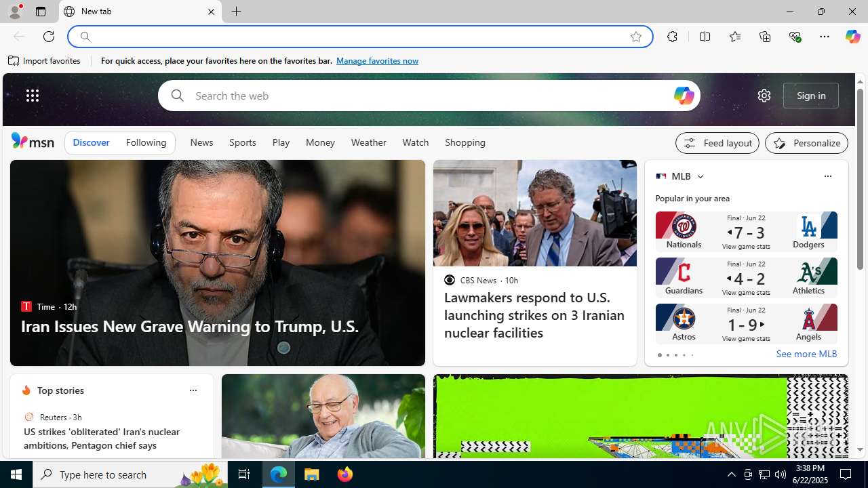Open MLB card more options
Screen dimensions: 868x488
pos(827,176)
